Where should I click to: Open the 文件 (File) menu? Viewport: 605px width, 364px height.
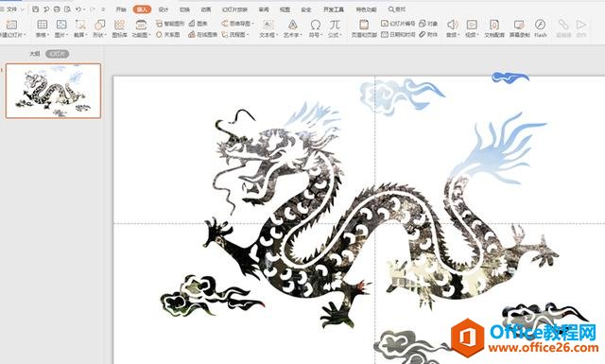[x=11, y=9]
